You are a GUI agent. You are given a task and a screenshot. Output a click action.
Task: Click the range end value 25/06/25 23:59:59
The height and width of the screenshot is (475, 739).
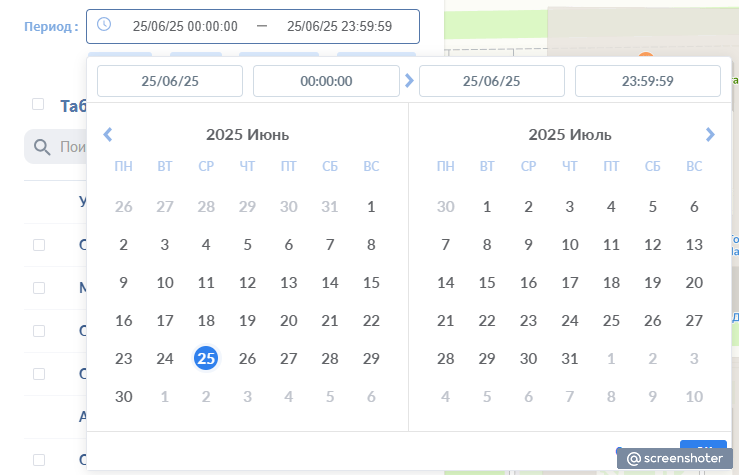[x=339, y=26]
